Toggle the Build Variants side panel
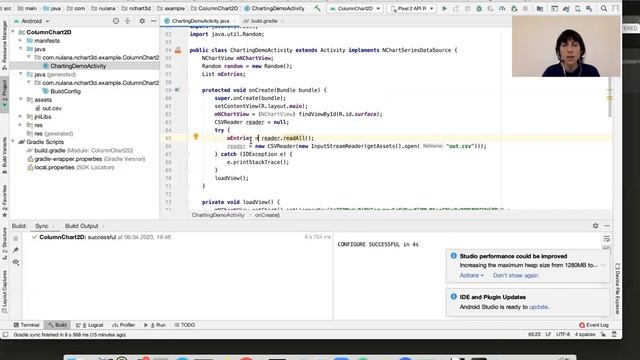The image size is (640, 360). 4,155
